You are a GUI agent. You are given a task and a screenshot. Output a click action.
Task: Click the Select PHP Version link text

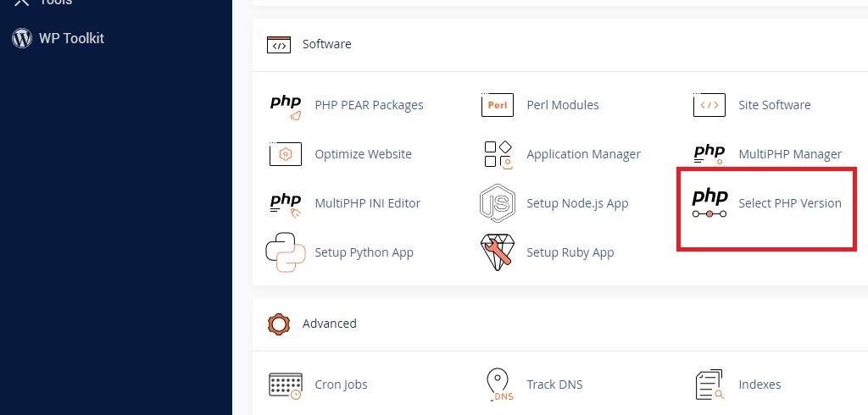(x=790, y=203)
